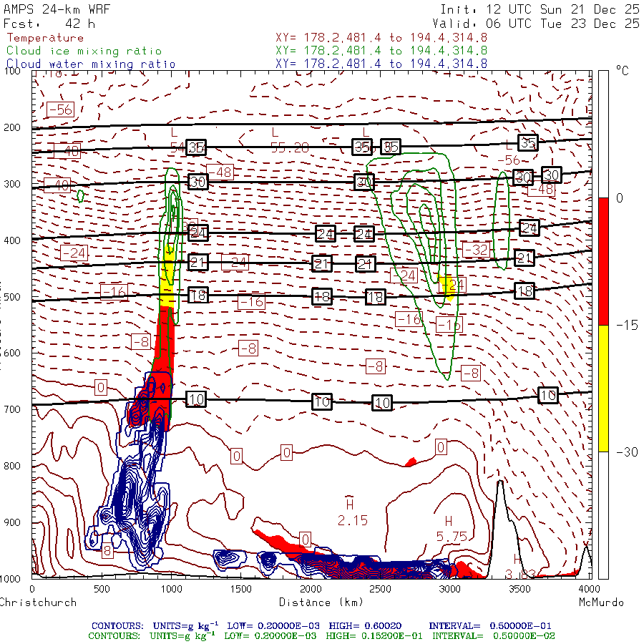Click the green CONTOURS info line with HIGH= 0.15200E-01
644x644 pixels.
321,636
